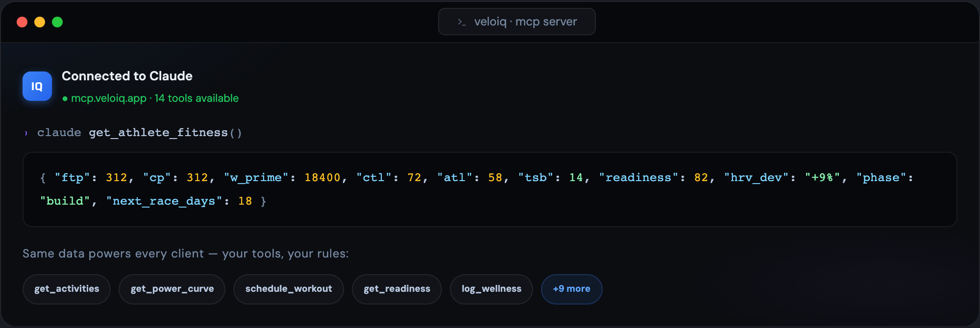Select the get_activities tool chip
This screenshot has width=980, height=328.
click(x=67, y=289)
